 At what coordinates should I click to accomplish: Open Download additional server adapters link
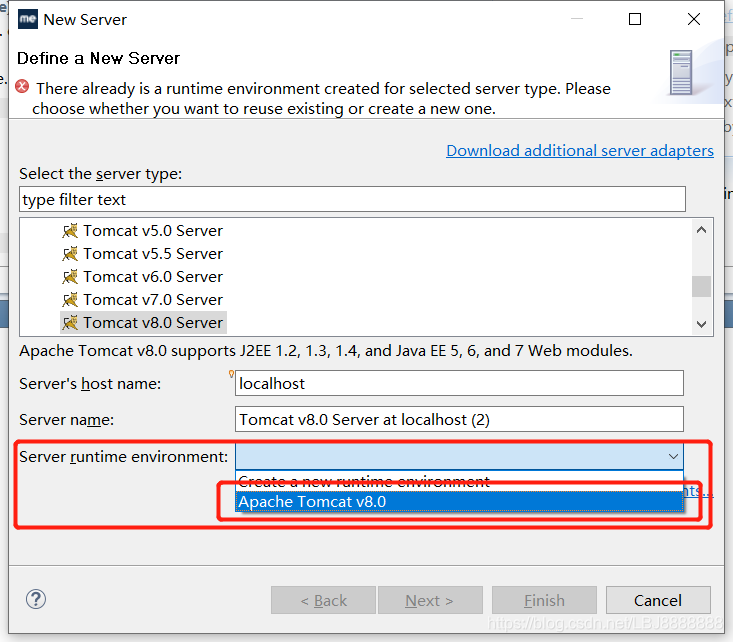pyautogui.click(x=580, y=151)
